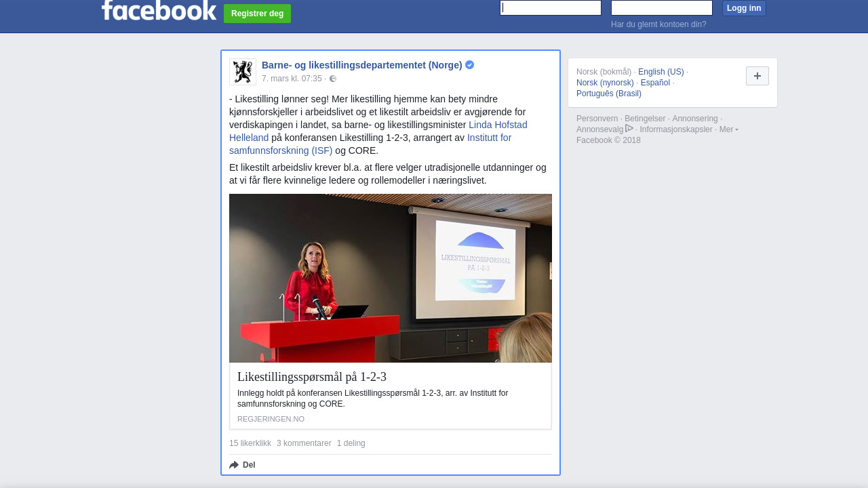868x488 pixels.
Task: Open the Barne- og likestillingsdepartementet profile picture
Action: point(243,72)
